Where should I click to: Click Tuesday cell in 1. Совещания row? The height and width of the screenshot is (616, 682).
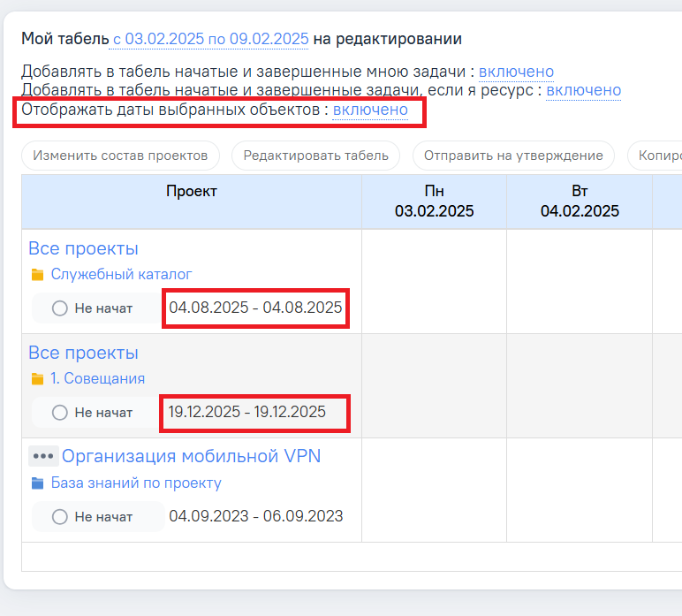[580, 386]
